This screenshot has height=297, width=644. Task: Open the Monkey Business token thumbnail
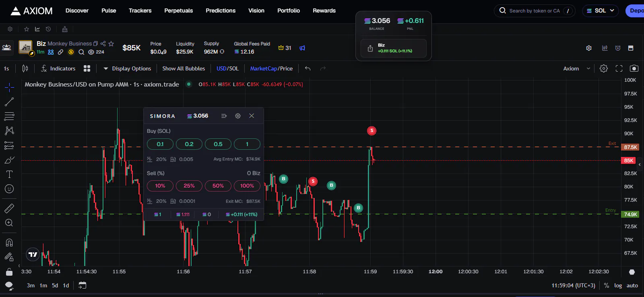pos(25,47)
